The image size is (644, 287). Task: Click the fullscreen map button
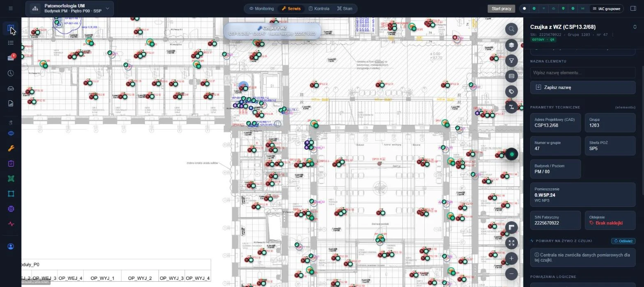pos(511,243)
